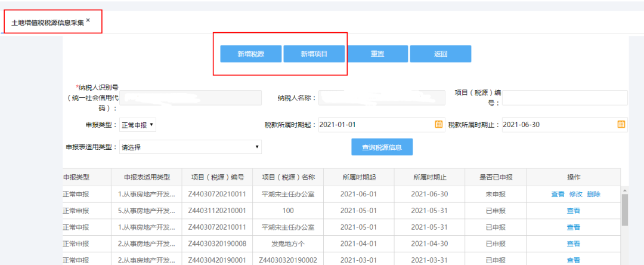Viewport: 644px width, 265px height.
Task: Click 查看 in the 2021-03-01 row
Action: point(574,260)
